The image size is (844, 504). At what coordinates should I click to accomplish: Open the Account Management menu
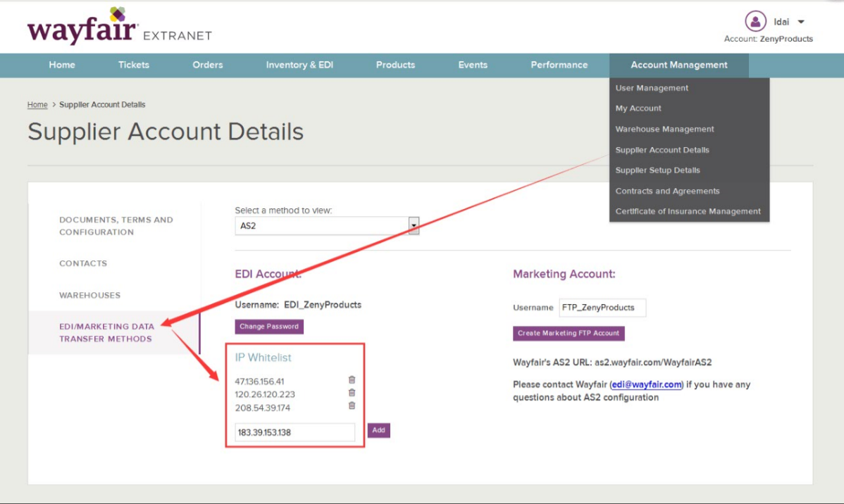pos(678,65)
